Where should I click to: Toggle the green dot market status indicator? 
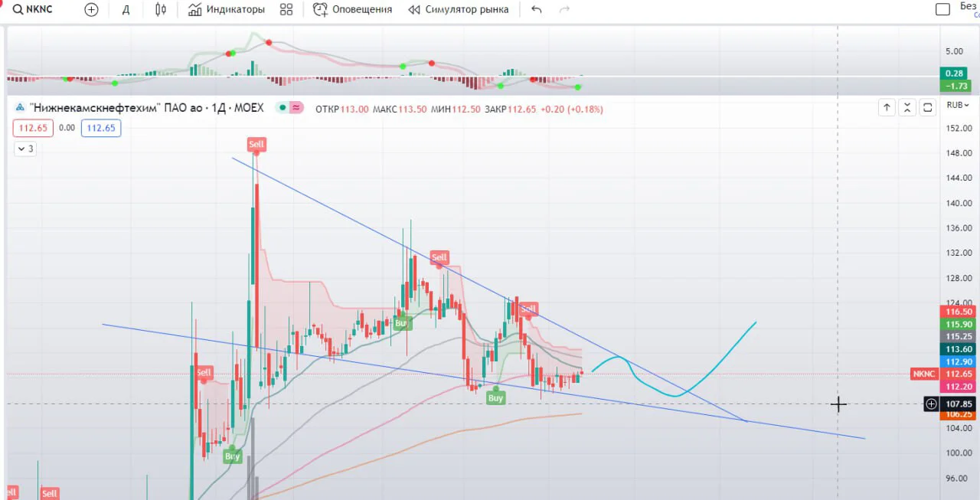pos(283,108)
